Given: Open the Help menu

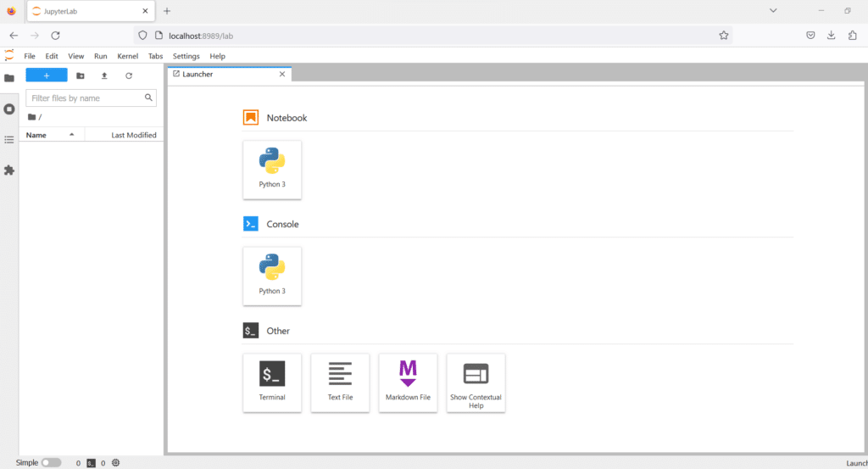Looking at the screenshot, I should pos(218,56).
